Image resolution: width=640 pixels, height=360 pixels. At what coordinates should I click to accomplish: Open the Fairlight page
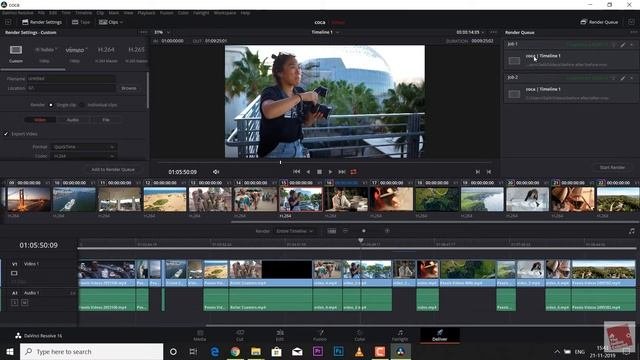tap(400, 335)
